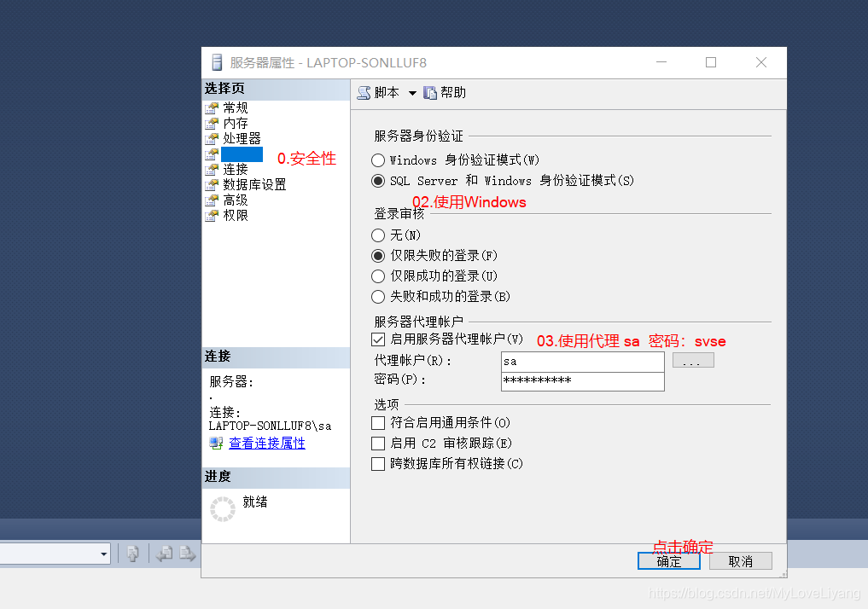Open the 数据库设置 page
868x609 pixels.
coord(254,185)
